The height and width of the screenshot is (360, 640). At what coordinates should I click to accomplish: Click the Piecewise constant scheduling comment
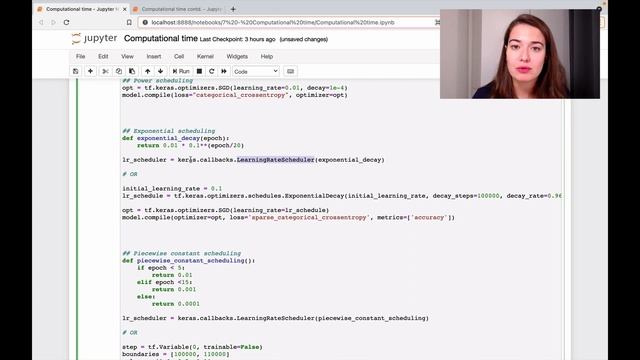click(182, 253)
